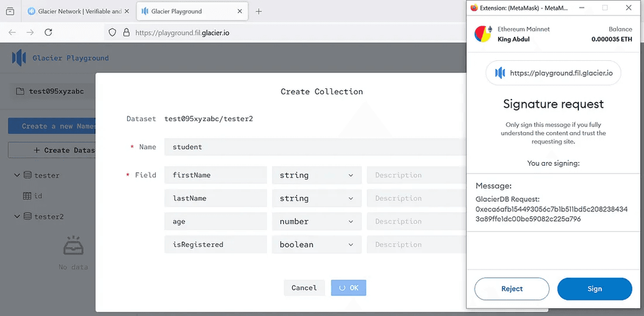Click Description input for firstName row
The image size is (644, 316).
(x=416, y=175)
